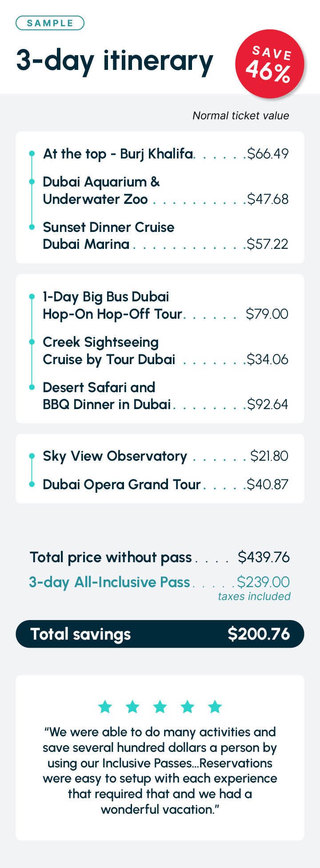The height and width of the screenshot is (868, 320).
Task: Click the customer review quote text
Action: 160,771
